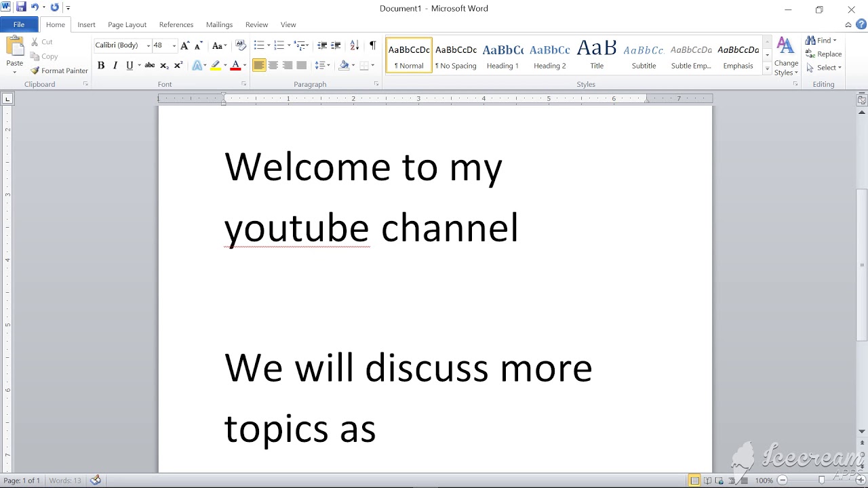Apply the Subtitle style
The image size is (868, 488).
(x=644, y=56)
